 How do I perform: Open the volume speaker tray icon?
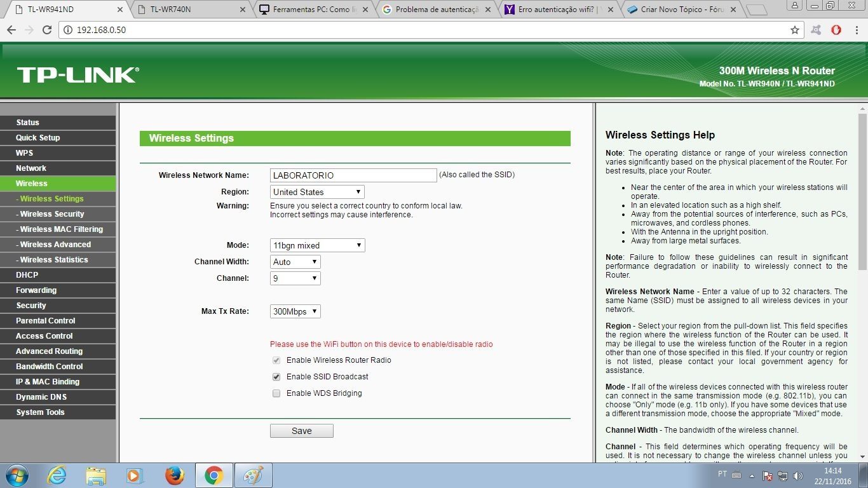798,475
